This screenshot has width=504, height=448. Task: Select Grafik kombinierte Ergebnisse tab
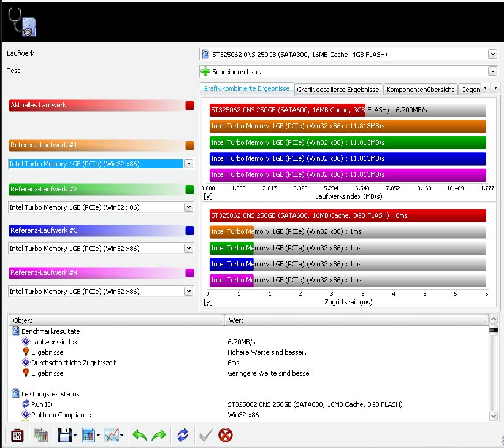[246, 88]
